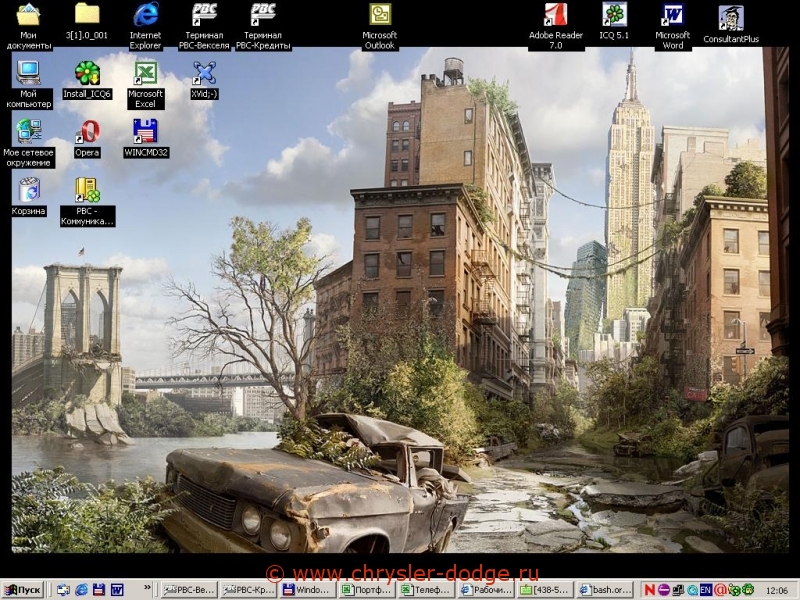Select the XVid;-) desktop shortcut
This screenshot has height=600, width=800.
(x=204, y=80)
